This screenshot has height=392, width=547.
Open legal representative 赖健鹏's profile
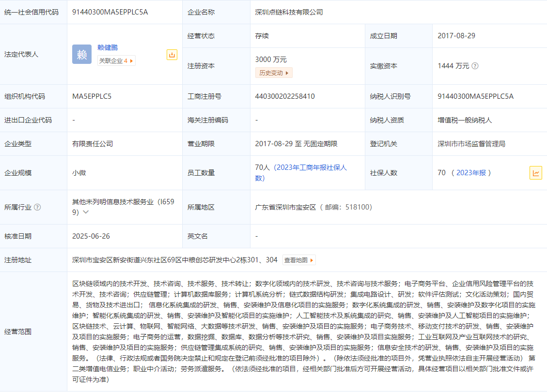108,47
